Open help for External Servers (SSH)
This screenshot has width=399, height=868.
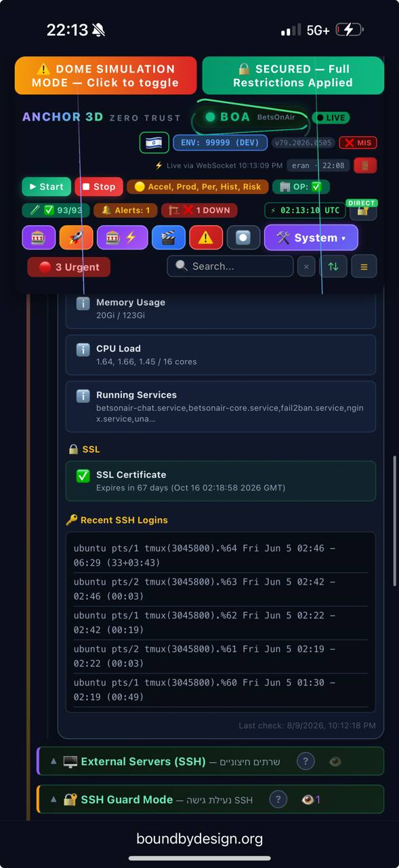click(306, 762)
